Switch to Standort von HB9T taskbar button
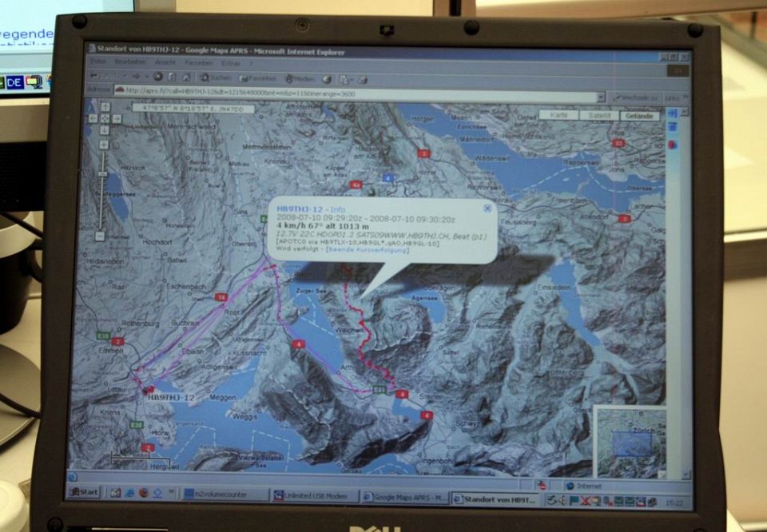 click(x=496, y=500)
